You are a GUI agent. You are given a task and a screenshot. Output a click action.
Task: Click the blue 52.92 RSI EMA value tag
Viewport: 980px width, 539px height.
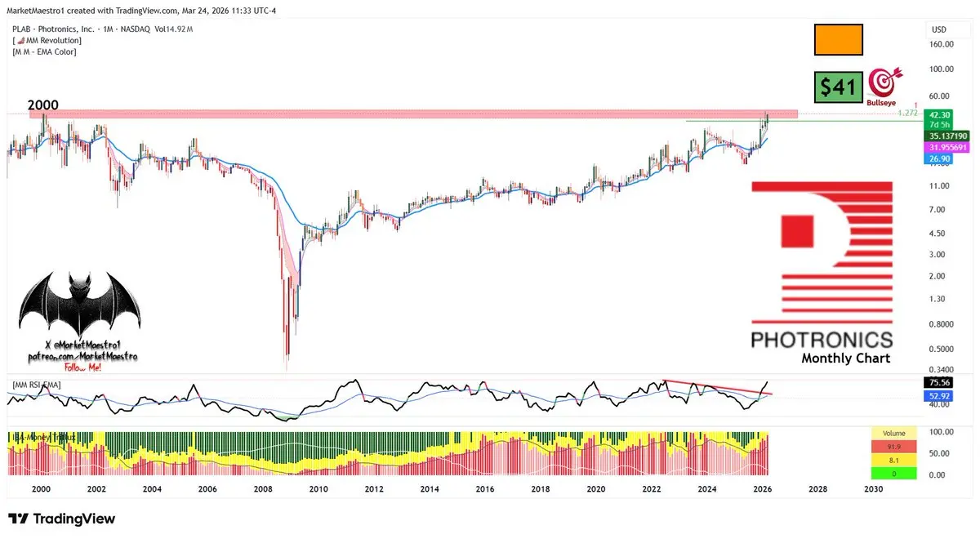(x=938, y=395)
